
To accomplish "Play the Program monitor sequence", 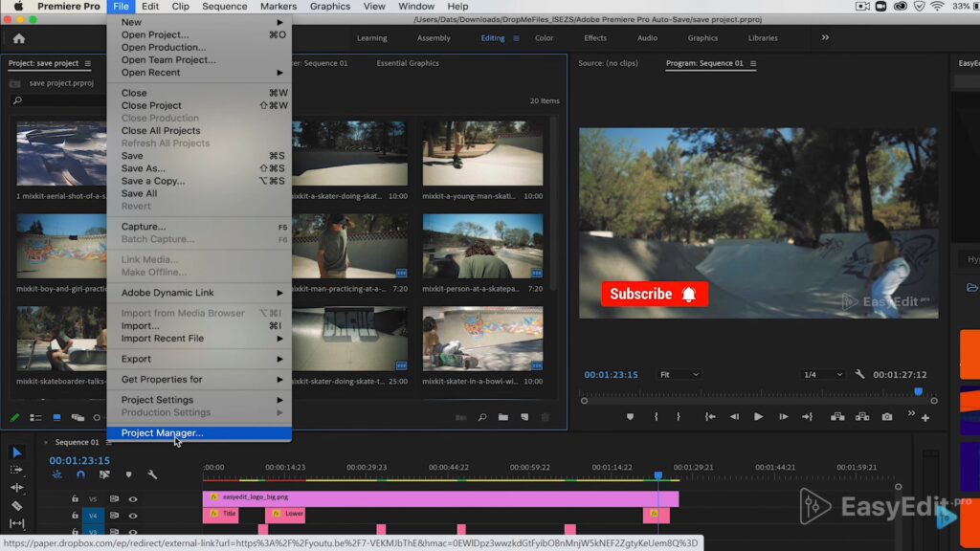I will click(758, 417).
